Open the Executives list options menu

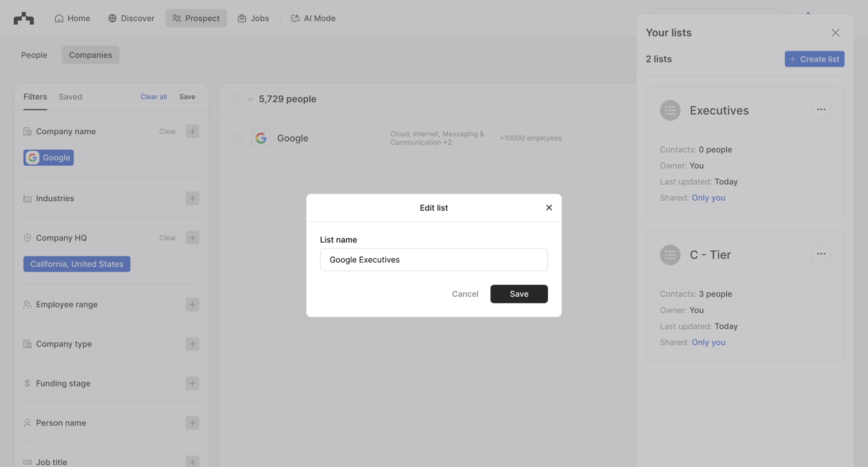pos(821,110)
